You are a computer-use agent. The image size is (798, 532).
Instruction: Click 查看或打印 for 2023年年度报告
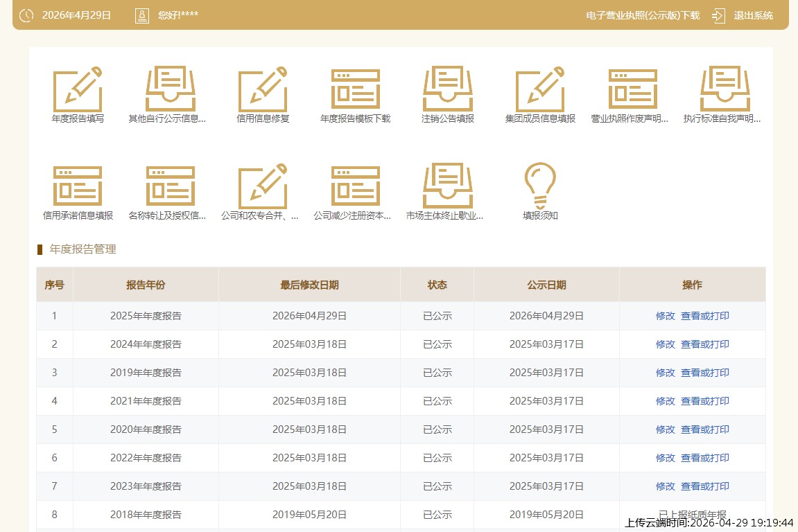tap(704, 486)
